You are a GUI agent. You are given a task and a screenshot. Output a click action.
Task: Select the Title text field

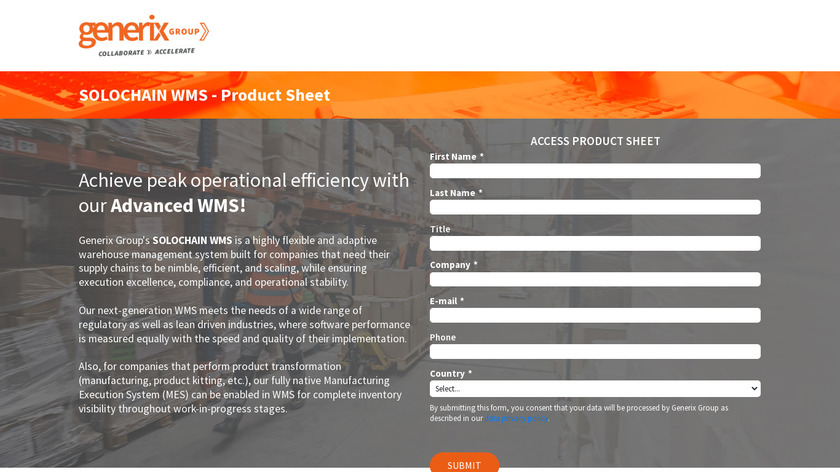(x=595, y=243)
